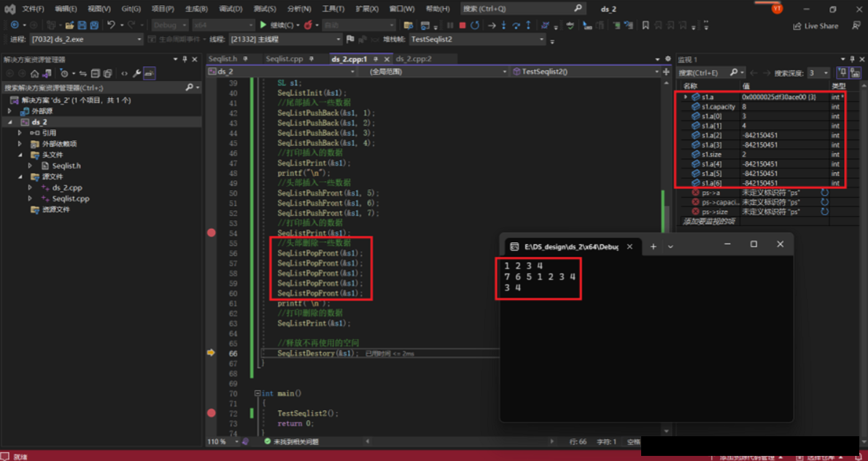The image size is (868, 461).
Task: Select Seqlist.cpp in Solution Explorer
Action: tap(70, 198)
